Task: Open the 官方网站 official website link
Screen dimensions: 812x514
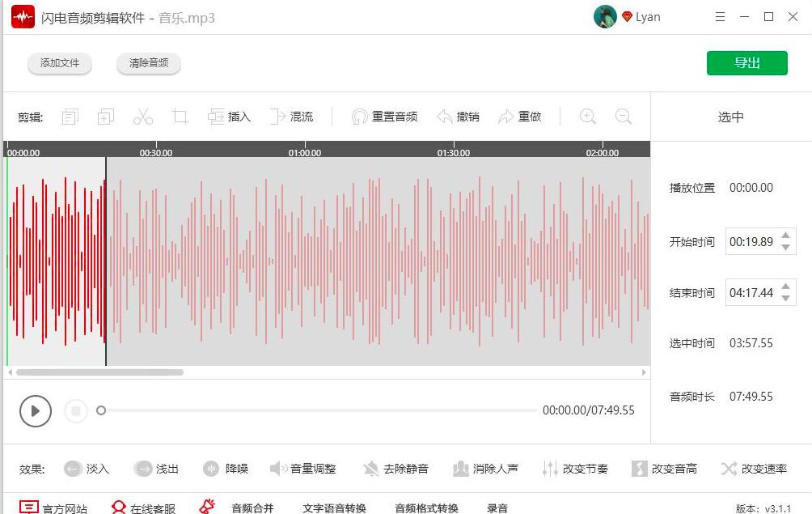Action: point(53,508)
